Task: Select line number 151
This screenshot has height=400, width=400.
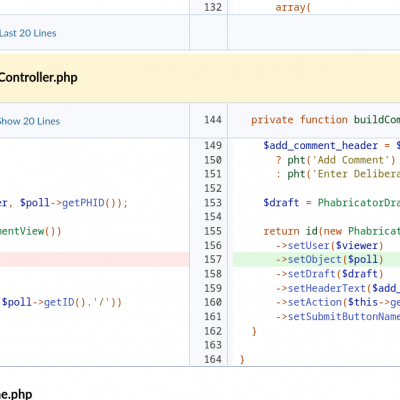Action: pyautogui.click(x=213, y=174)
